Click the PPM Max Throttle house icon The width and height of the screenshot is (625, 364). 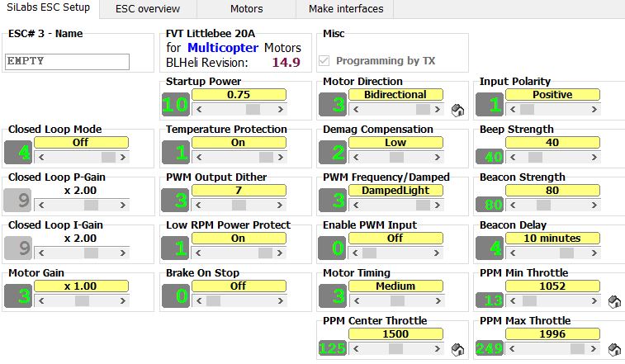(x=613, y=349)
